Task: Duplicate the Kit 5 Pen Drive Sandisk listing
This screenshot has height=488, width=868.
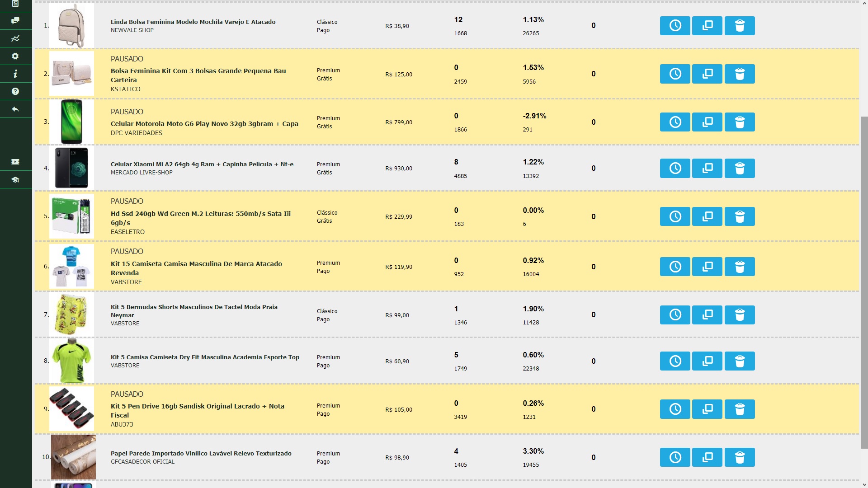Action: click(x=707, y=409)
